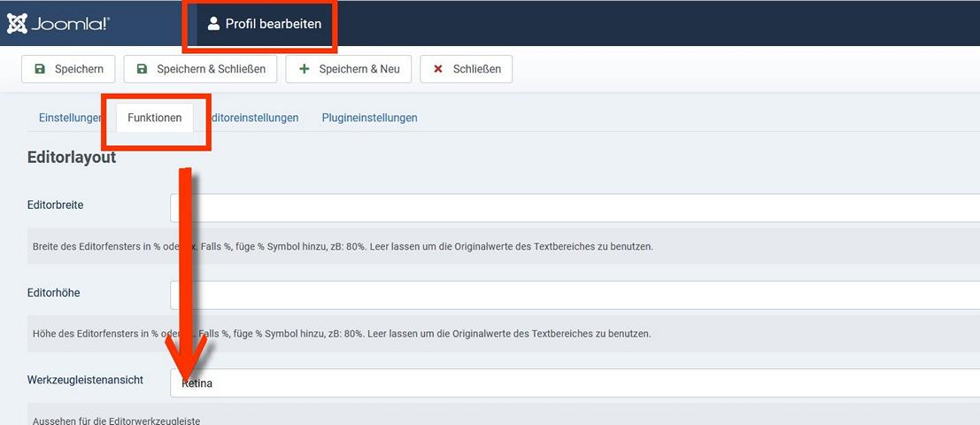Click the Editorhöhe label
This screenshot has height=425, width=980.
tap(54, 292)
